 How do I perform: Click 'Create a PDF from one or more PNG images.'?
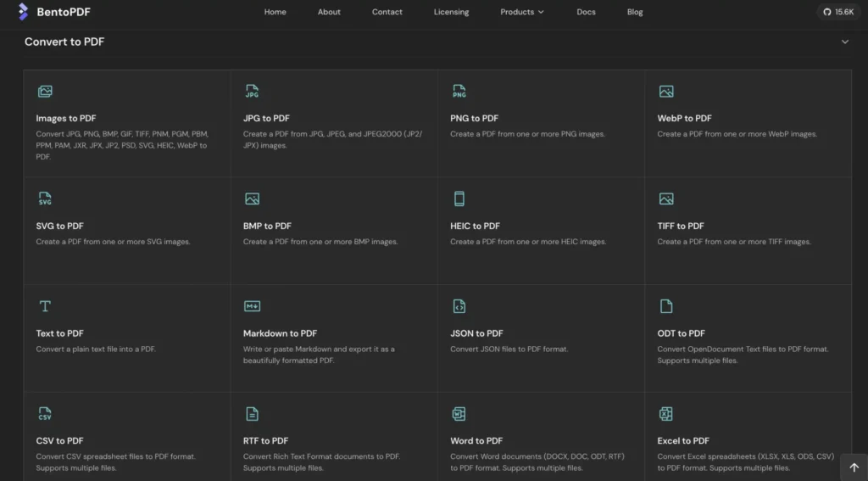527,134
